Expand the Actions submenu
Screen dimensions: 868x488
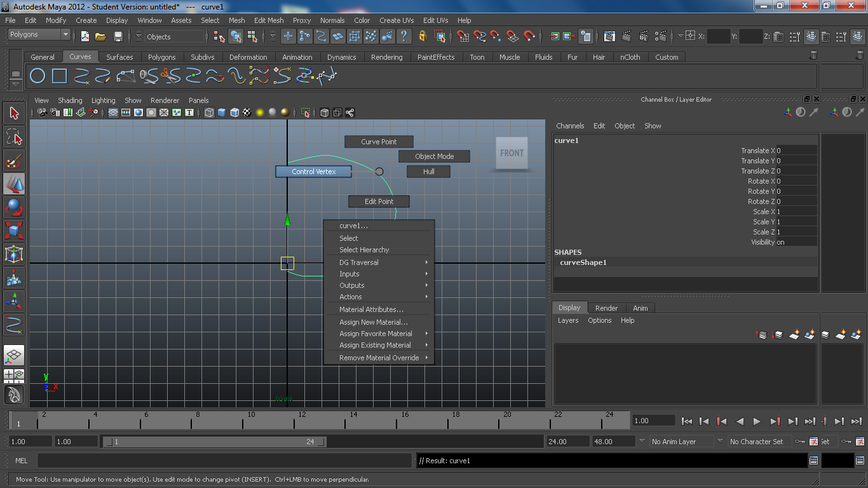click(379, 297)
